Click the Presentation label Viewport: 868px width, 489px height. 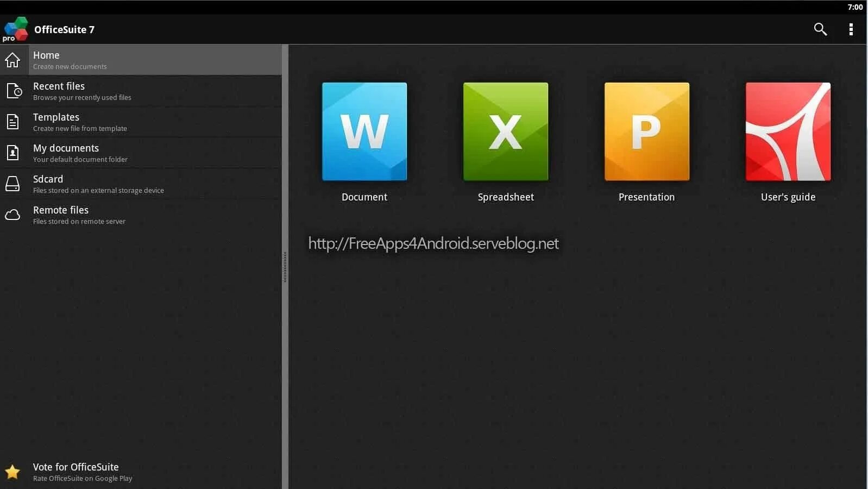click(646, 197)
